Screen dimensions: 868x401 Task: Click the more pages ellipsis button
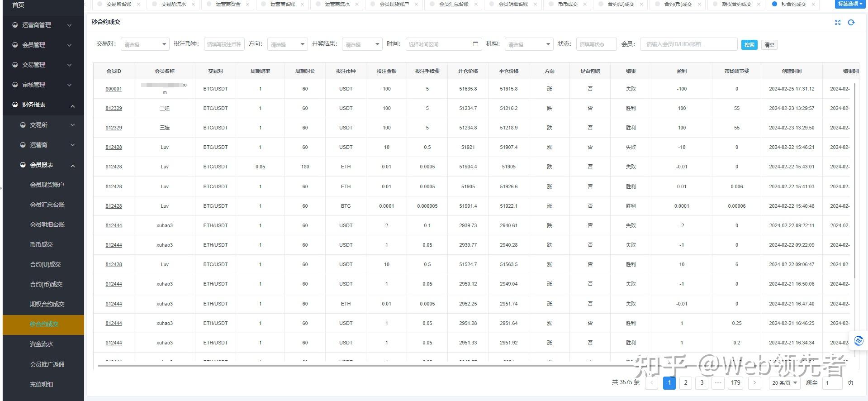(718, 383)
